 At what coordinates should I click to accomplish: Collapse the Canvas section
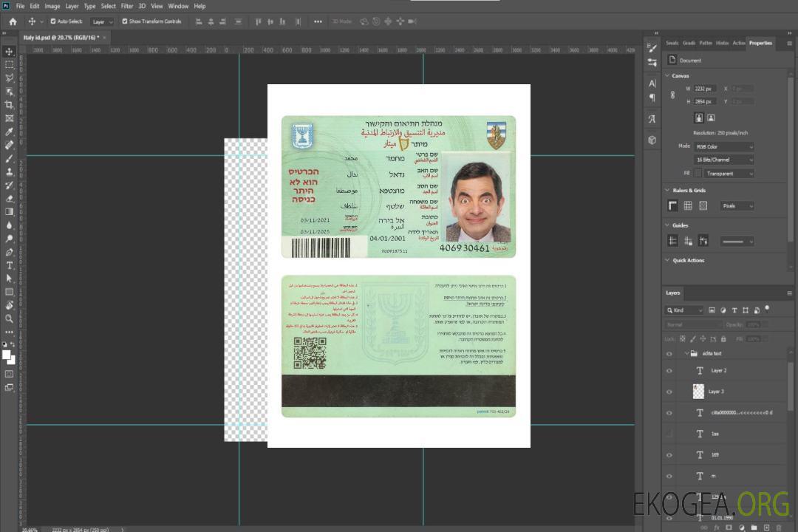pos(668,76)
